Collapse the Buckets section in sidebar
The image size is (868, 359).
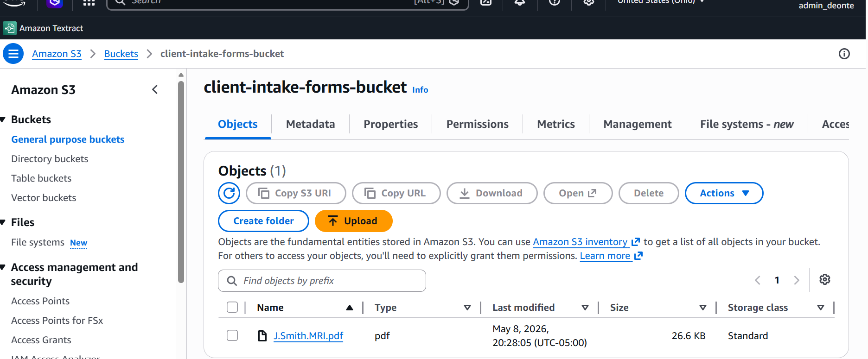pos(3,120)
